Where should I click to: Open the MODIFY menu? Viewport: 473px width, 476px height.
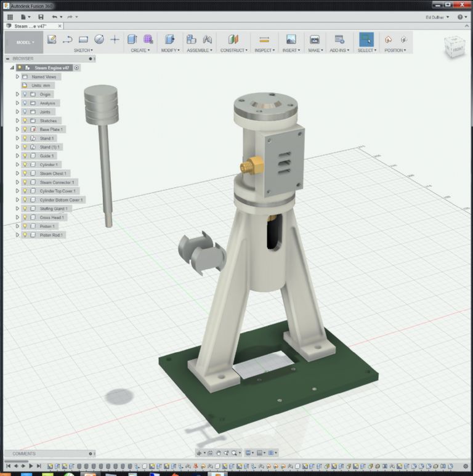tap(171, 50)
